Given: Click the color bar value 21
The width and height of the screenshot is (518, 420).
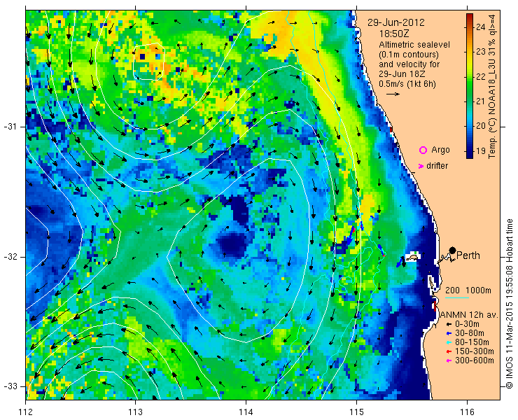Looking at the screenshot, I should click(x=481, y=101).
